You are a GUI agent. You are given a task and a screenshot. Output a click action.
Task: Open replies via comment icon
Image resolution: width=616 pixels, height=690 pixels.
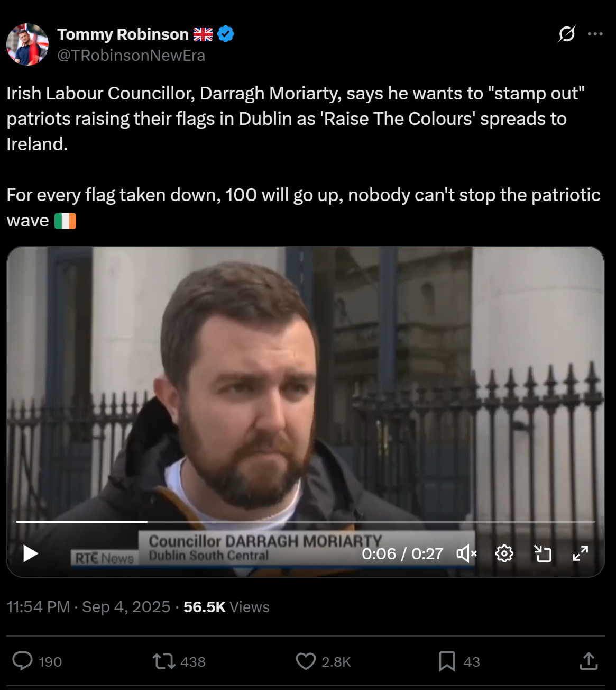(22, 661)
